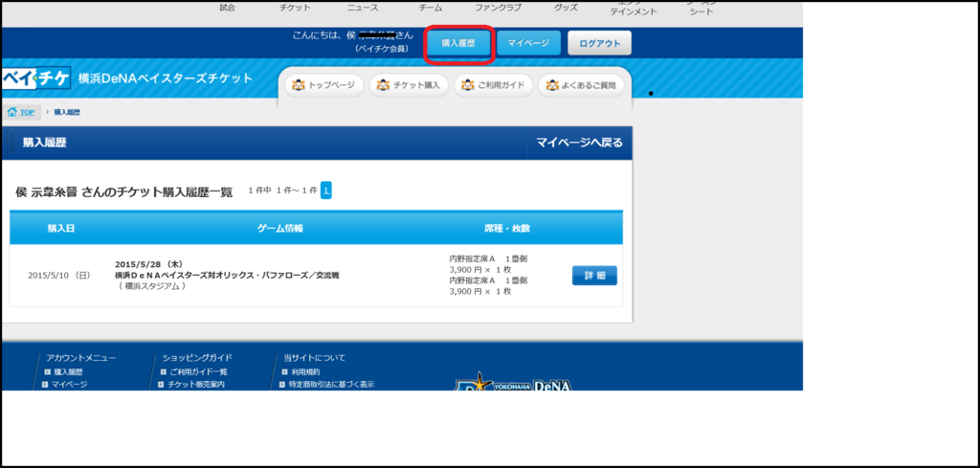Image resolution: width=980 pixels, height=468 pixels.
Task: Click the ゲーム情報 column header
Action: point(280,229)
